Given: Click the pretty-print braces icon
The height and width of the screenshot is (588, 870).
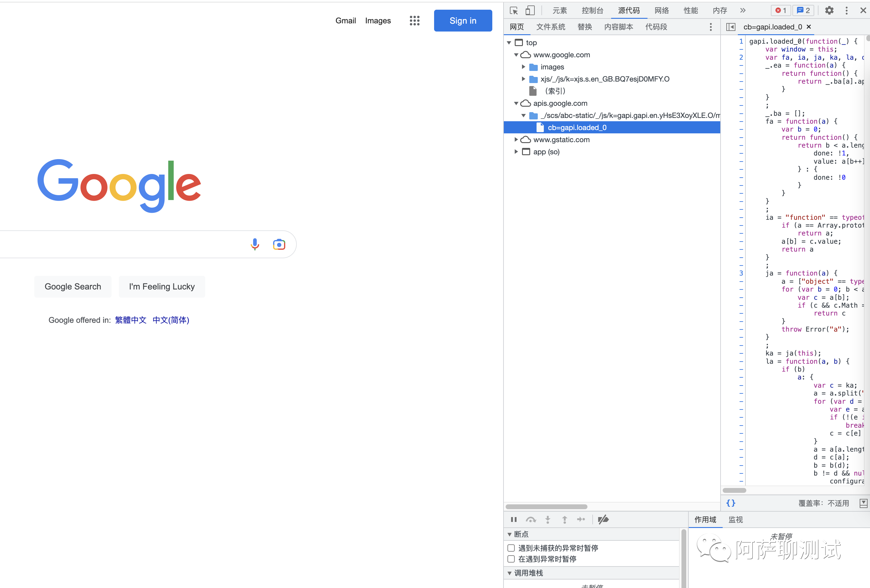Looking at the screenshot, I should click(x=730, y=503).
